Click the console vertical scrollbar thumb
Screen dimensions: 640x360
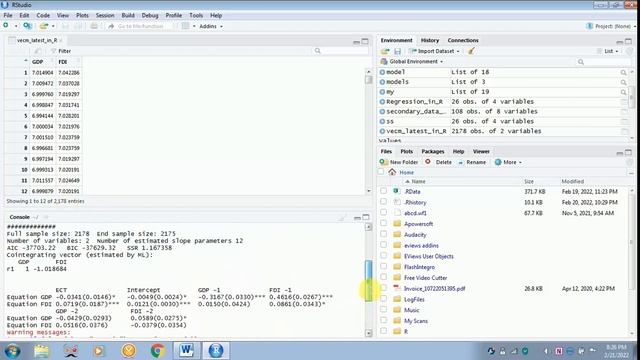pyautogui.click(x=369, y=281)
